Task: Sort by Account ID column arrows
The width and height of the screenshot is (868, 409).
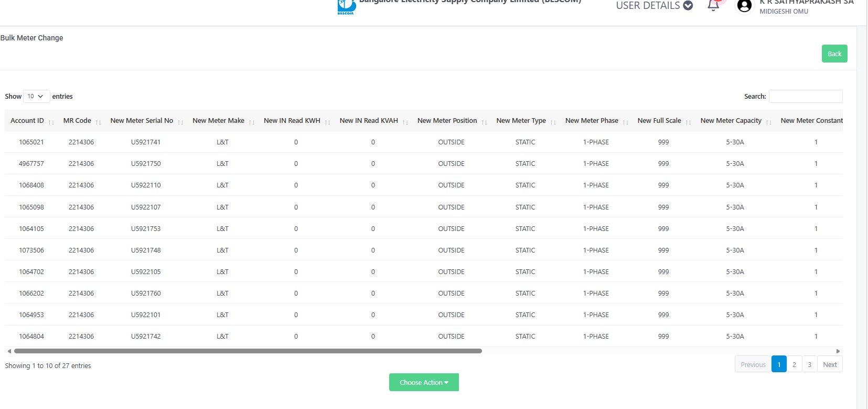Action: click(x=51, y=122)
